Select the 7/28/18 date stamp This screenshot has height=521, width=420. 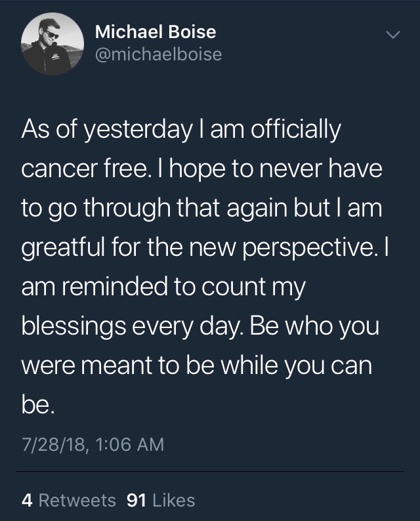pyautogui.click(x=54, y=445)
